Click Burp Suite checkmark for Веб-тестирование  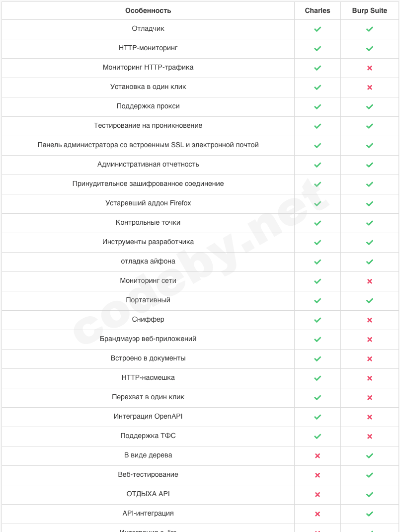click(370, 475)
